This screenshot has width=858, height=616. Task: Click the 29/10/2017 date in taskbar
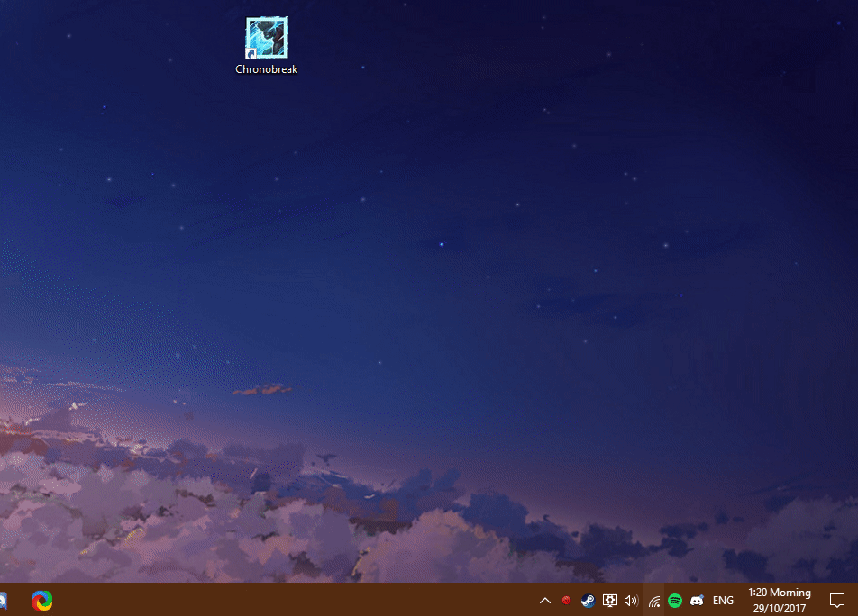[x=779, y=608]
